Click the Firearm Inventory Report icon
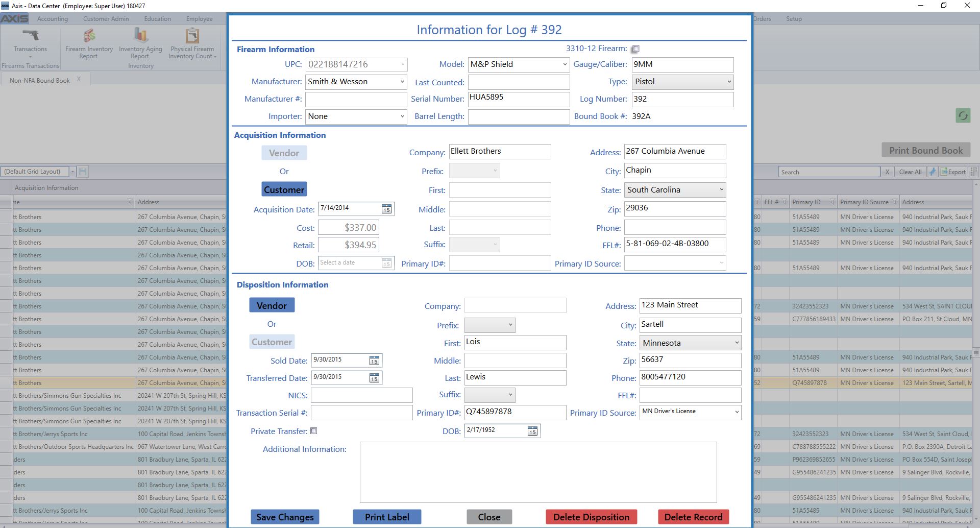The image size is (980, 528). tap(89, 36)
